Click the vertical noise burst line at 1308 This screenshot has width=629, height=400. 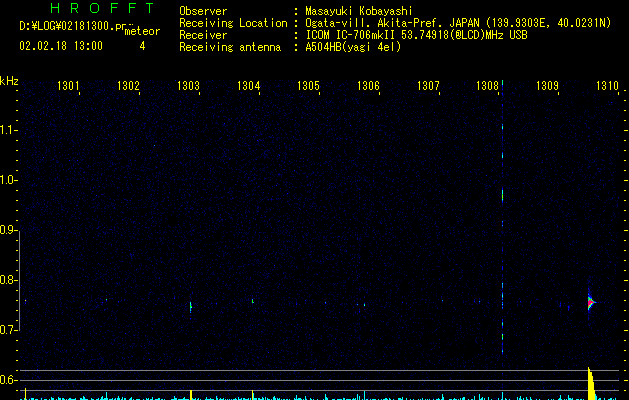502,217
